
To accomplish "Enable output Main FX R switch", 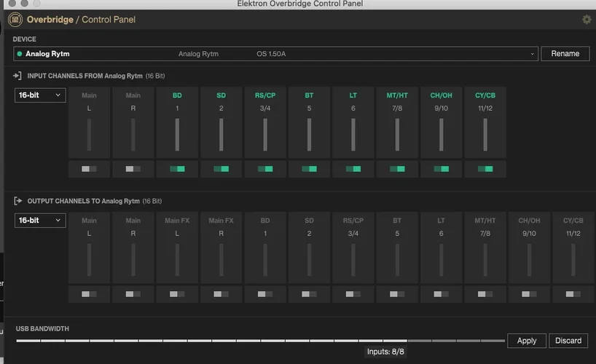I will [221, 294].
